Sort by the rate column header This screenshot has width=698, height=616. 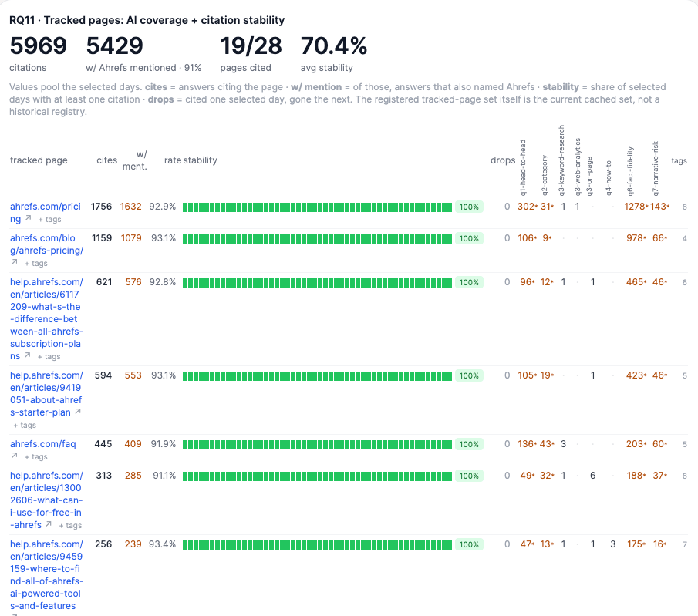coord(173,160)
